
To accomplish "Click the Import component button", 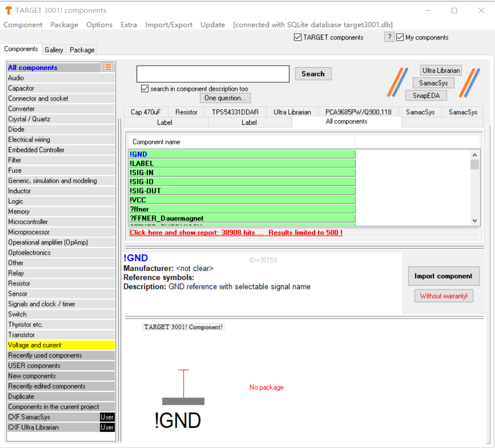I will coord(443,276).
